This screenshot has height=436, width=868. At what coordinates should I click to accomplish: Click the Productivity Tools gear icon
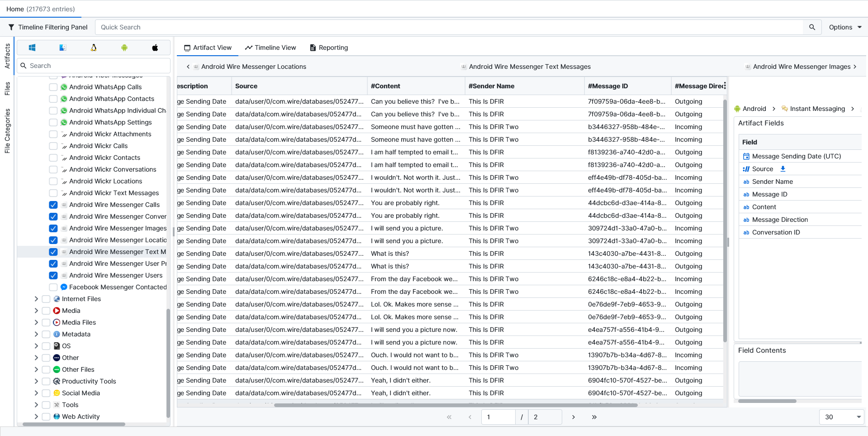[x=57, y=381]
